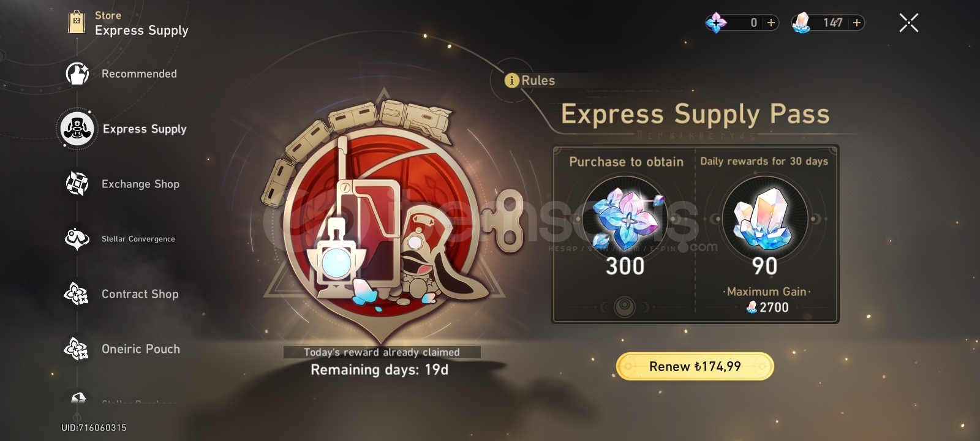Open the Exchange Shop icon
This screenshot has width=980, height=441.
77,184
